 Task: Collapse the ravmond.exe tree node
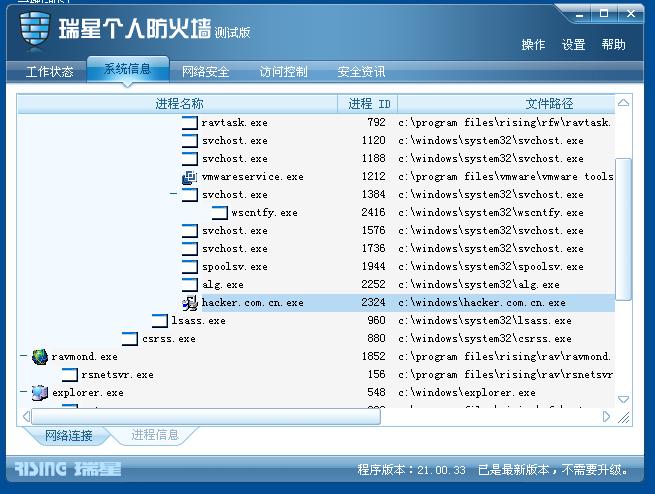click(x=24, y=356)
